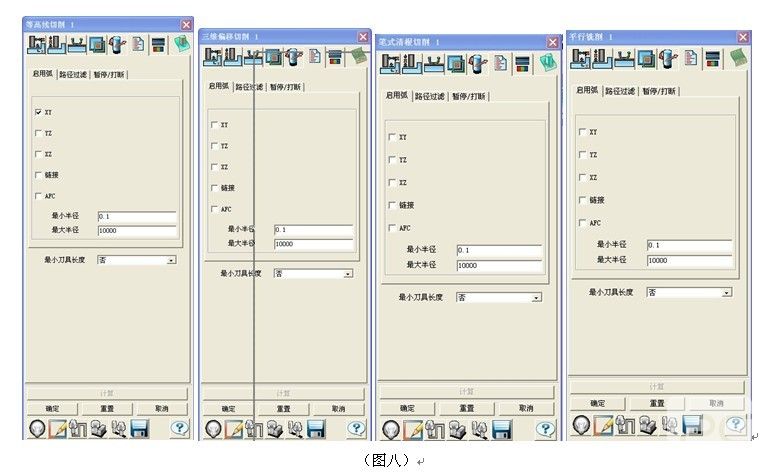Switch to 路径过滤 tab in 等高线切削 dialog

(x=74, y=74)
